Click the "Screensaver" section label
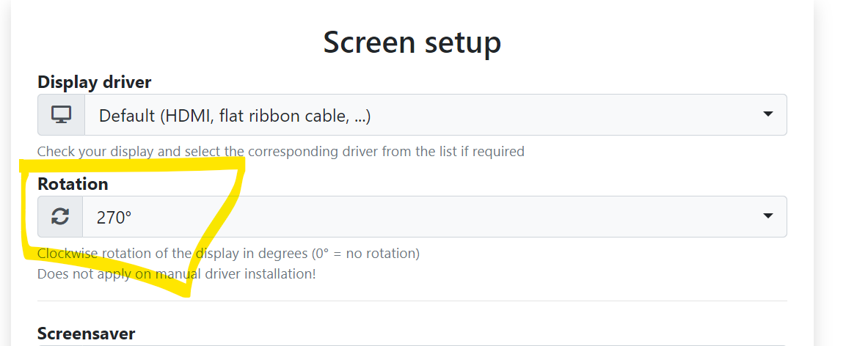Image resolution: width=868 pixels, height=346 pixels. click(86, 334)
